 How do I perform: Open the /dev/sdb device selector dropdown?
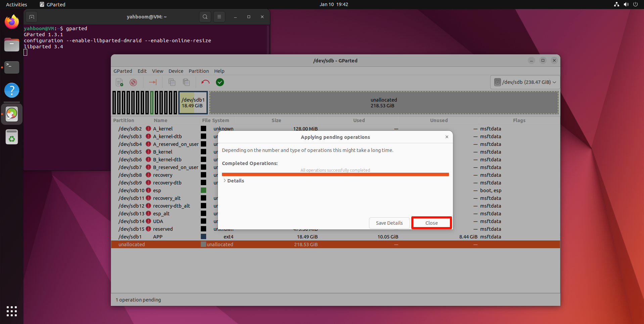525,83
